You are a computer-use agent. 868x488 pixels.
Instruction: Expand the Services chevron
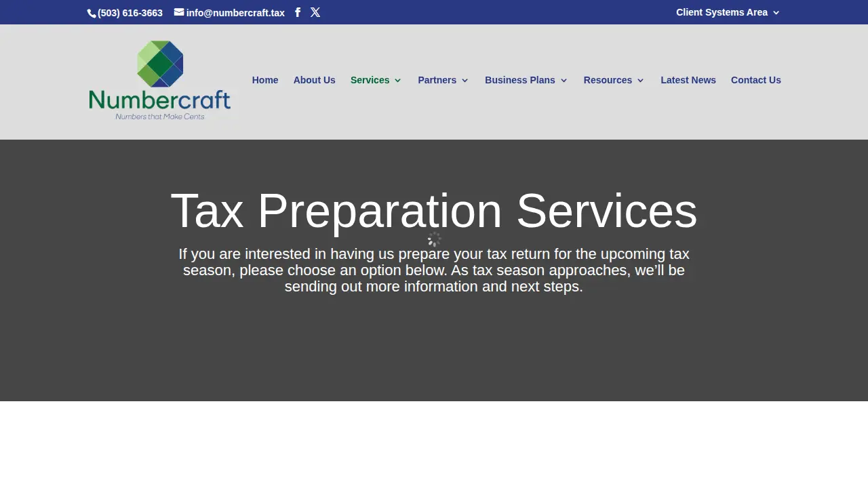pos(398,81)
